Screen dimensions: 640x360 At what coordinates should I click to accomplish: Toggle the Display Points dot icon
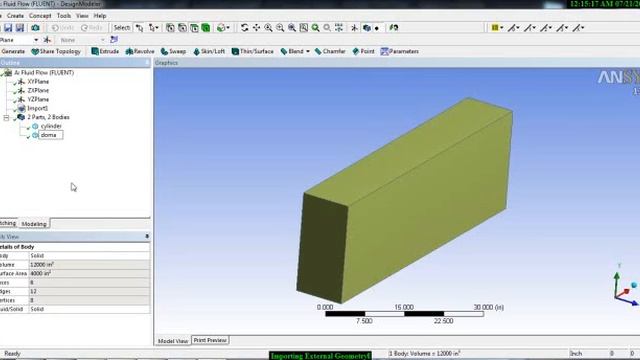coord(377,28)
